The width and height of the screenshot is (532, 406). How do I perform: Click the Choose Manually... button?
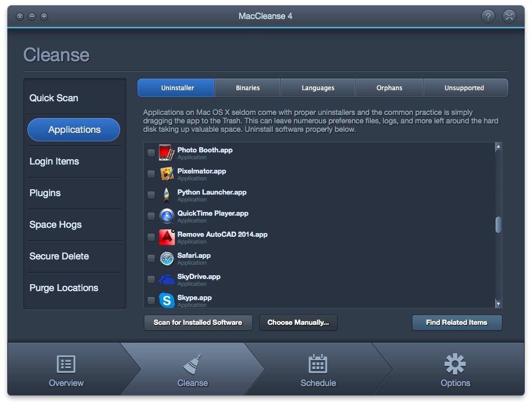point(298,322)
